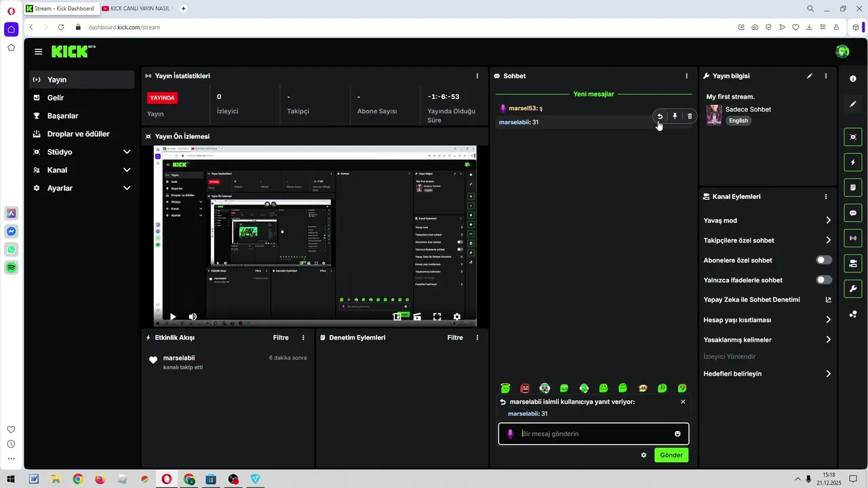Send the message with Gönder button

pos(671,455)
